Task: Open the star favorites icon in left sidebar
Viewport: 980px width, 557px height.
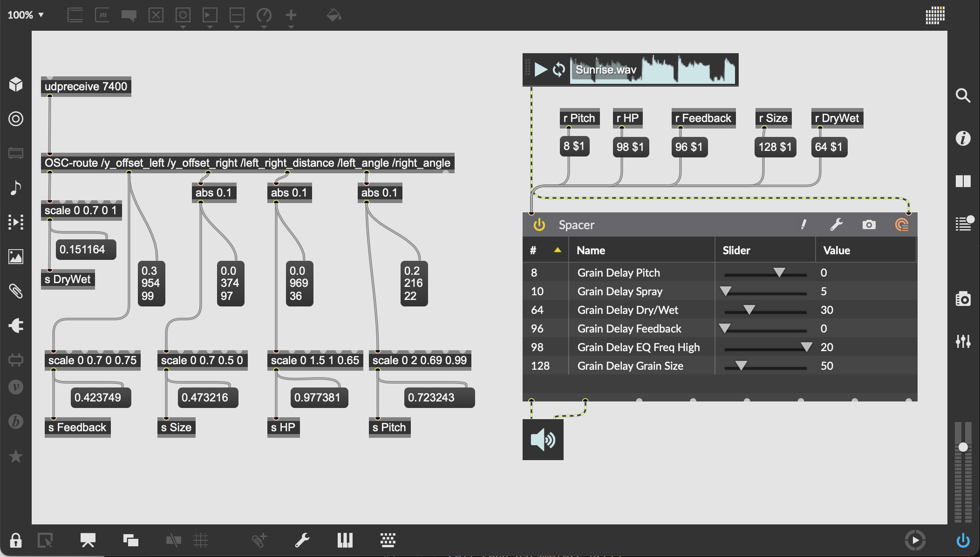Action: click(16, 456)
